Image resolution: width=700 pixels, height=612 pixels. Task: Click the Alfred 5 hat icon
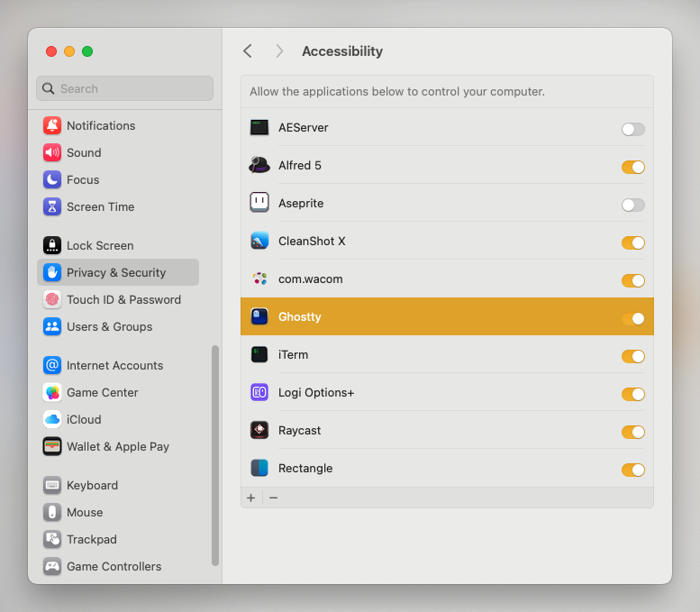(259, 166)
